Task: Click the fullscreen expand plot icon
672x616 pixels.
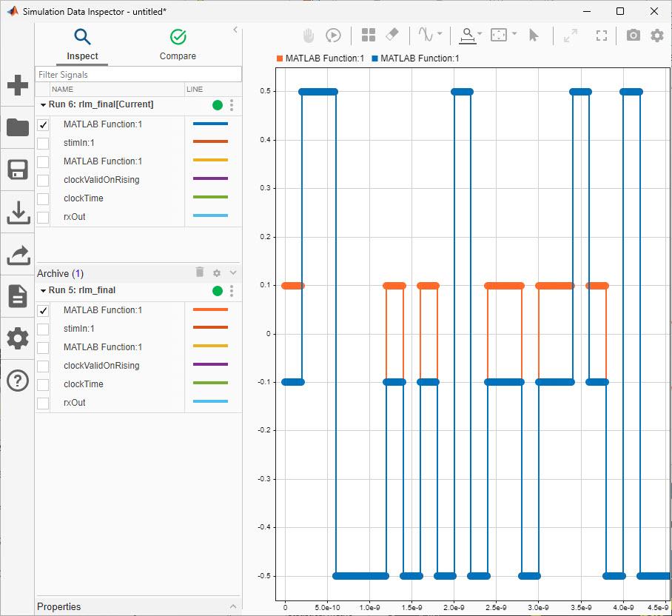Action: click(602, 35)
